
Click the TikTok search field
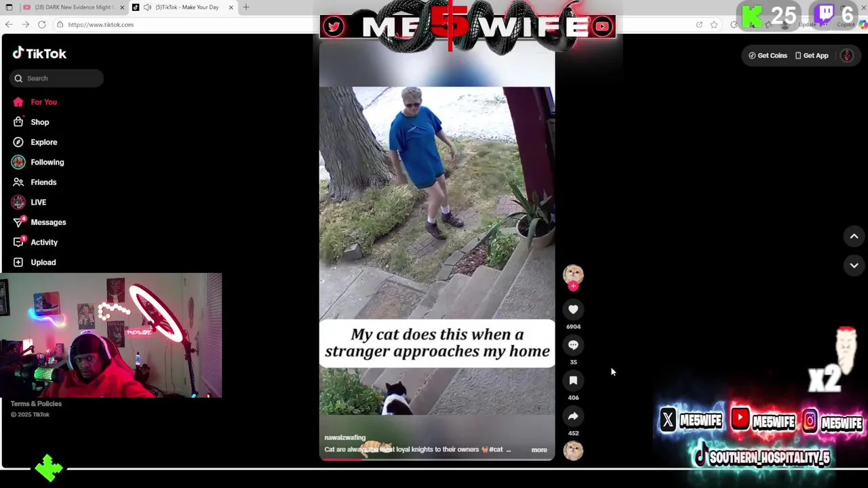[57, 78]
